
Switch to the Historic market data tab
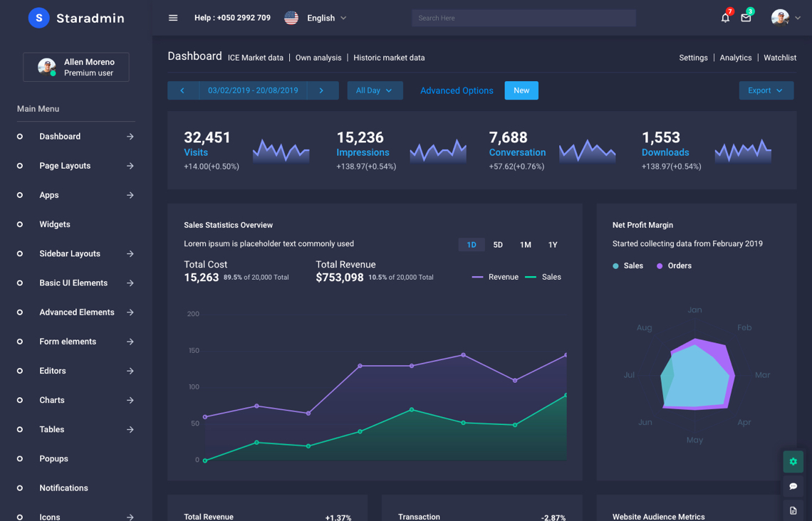point(389,58)
